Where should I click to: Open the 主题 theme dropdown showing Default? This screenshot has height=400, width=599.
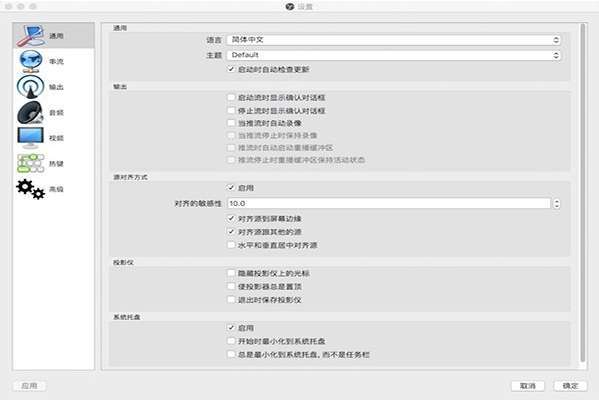[x=393, y=55]
